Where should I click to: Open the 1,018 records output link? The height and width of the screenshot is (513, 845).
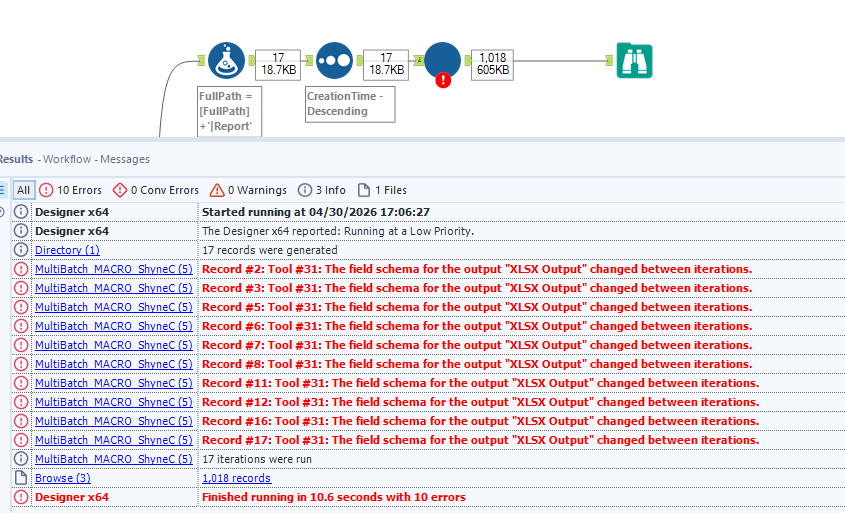[x=237, y=478]
